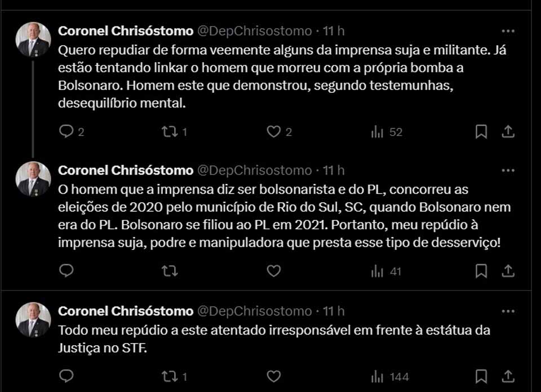
Task: Share the first tweet about desequilíbrio mental
Action: pos(508,132)
